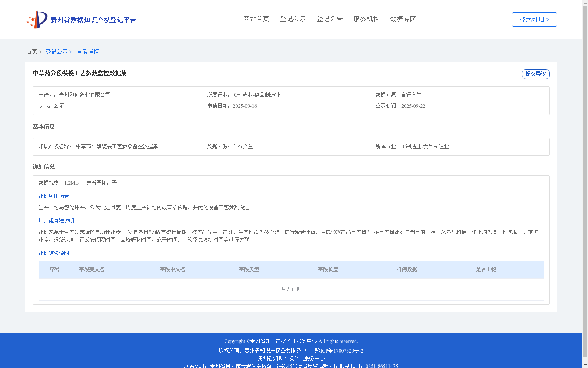Select 暂无数据 empty table message

291,289
